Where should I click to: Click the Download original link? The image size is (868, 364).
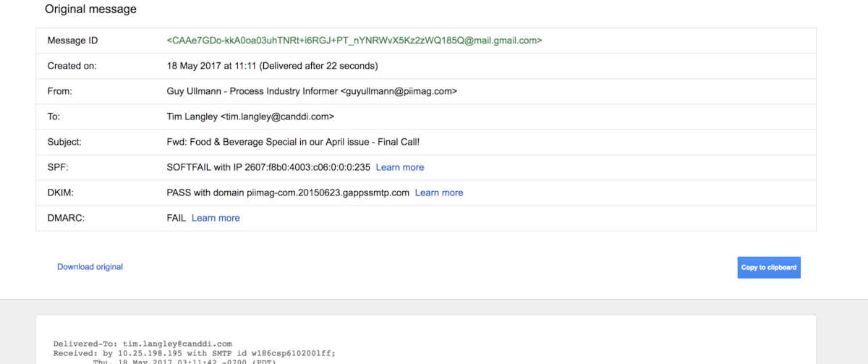(90, 267)
